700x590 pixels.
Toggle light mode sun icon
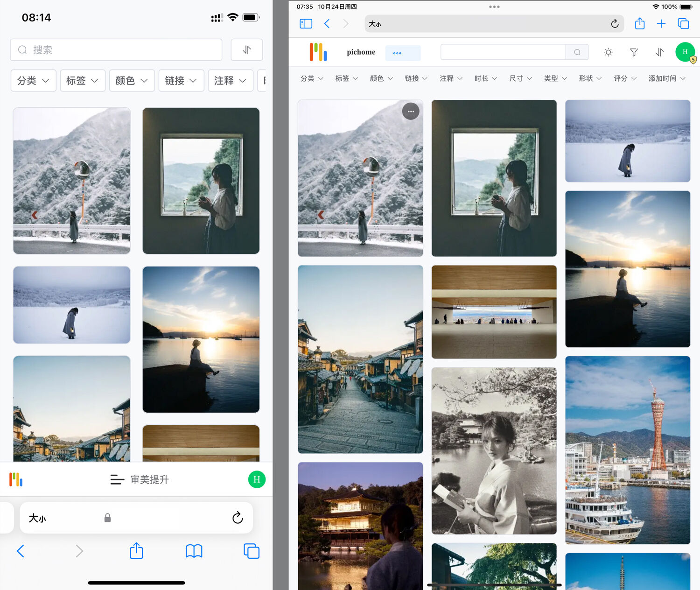coord(608,52)
